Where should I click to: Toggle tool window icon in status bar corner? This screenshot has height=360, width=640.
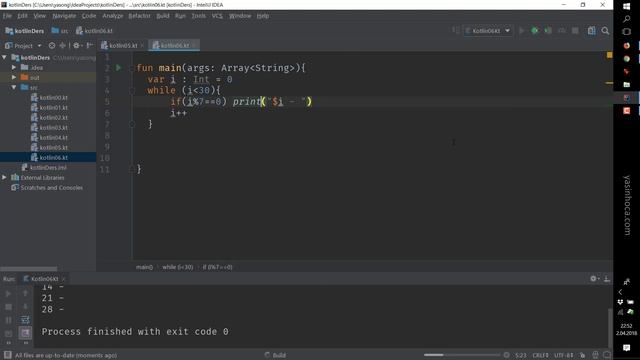click(8, 355)
